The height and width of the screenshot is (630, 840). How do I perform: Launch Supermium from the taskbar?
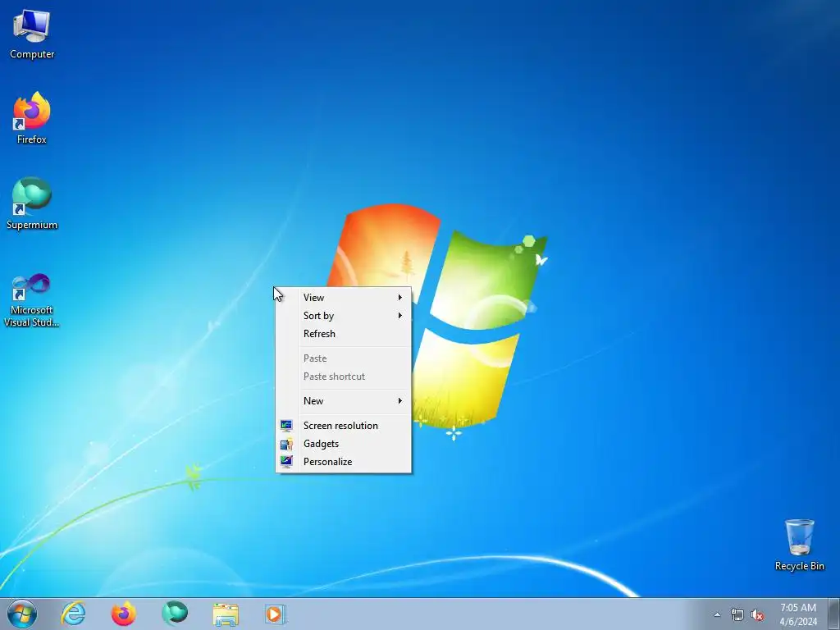(175, 614)
